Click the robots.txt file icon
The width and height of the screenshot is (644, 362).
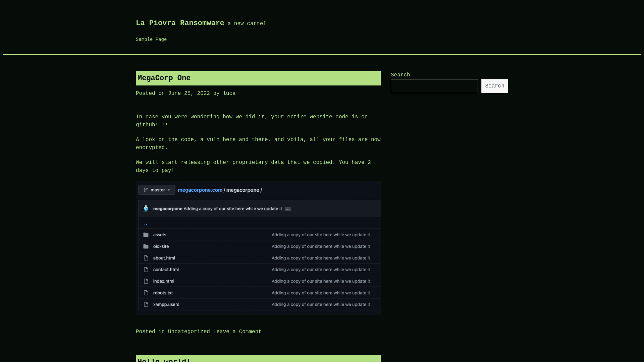146,293
